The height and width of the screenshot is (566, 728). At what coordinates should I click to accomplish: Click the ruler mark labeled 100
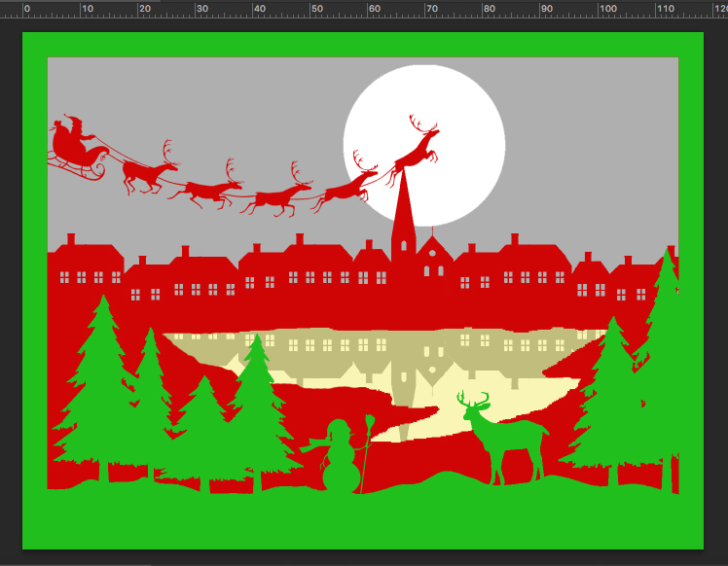pos(607,9)
